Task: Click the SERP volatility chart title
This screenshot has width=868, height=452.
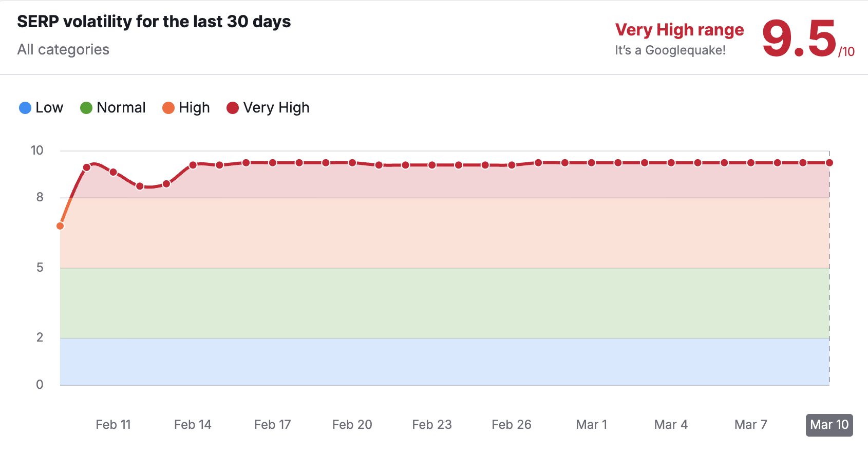Action: [154, 22]
